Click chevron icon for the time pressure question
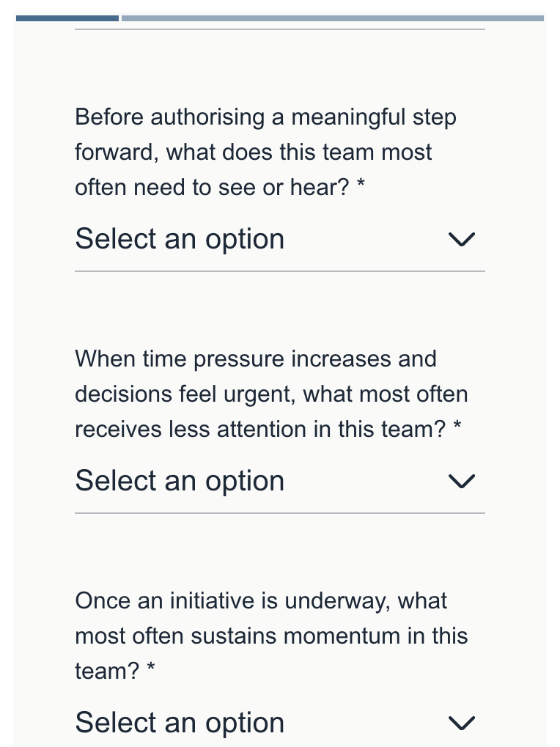The height and width of the screenshot is (747, 560). 462,482
